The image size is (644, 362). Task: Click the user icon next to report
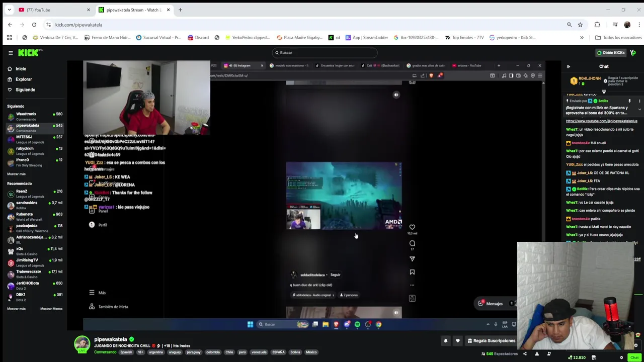(x=549, y=354)
